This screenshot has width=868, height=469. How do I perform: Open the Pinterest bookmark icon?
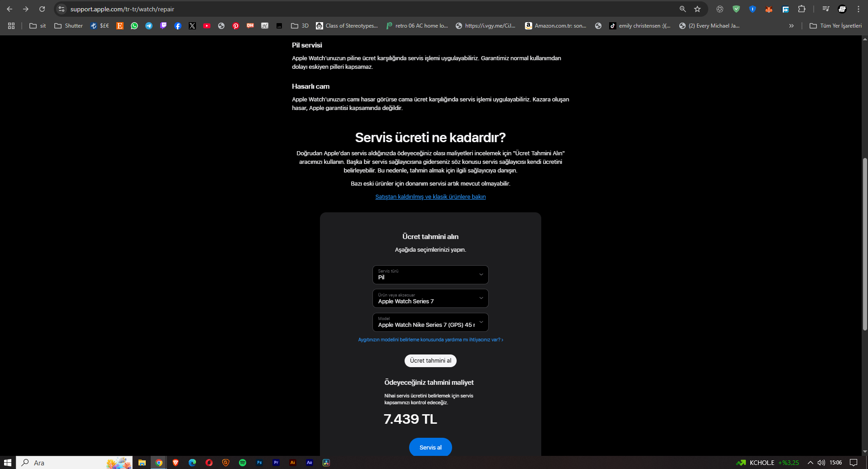236,26
